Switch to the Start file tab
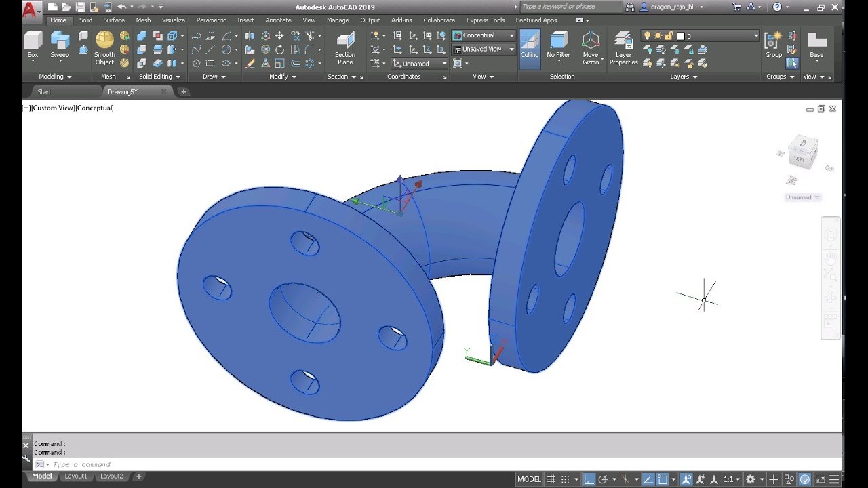The image size is (868, 488). tap(44, 91)
